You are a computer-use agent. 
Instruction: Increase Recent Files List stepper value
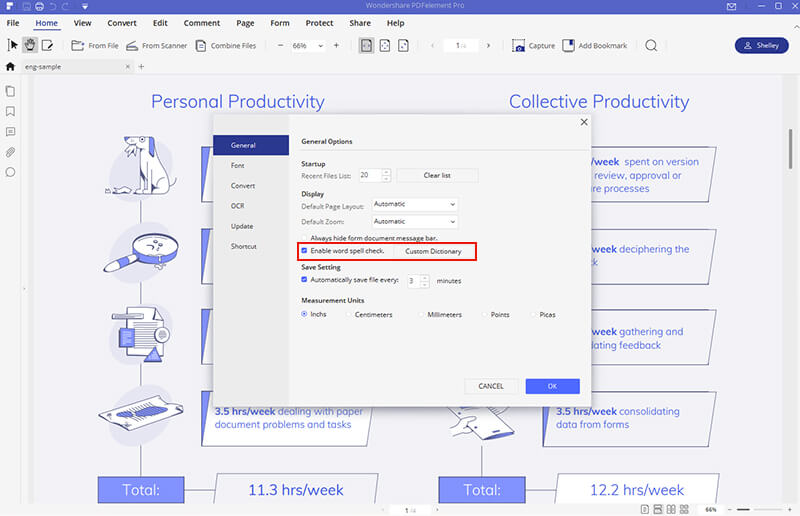[x=386, y=172]
